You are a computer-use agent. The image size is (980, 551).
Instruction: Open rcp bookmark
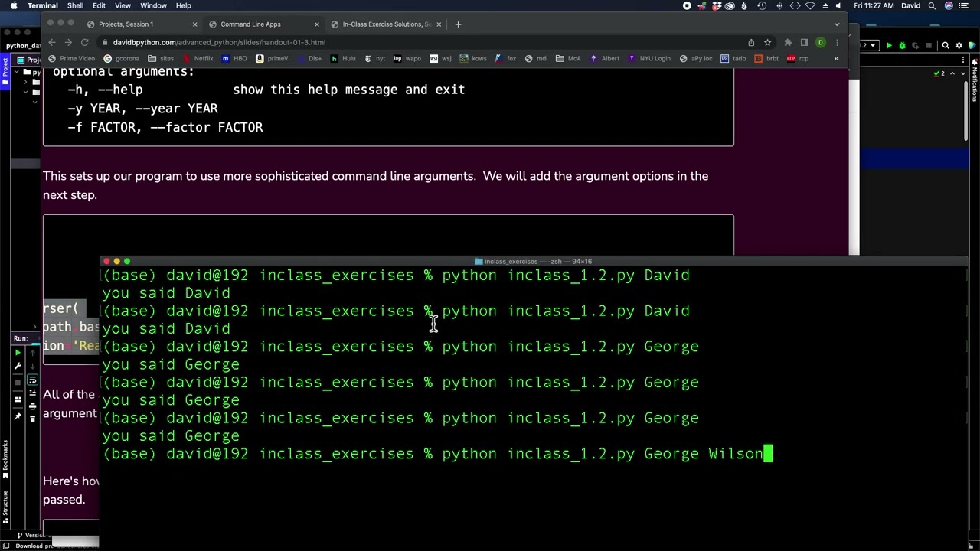coord(798,58)
